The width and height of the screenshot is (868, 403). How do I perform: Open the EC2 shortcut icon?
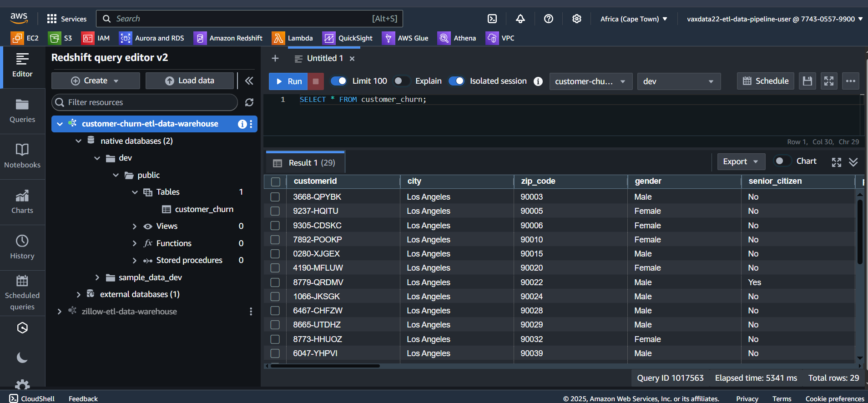(x=17, y=38)
